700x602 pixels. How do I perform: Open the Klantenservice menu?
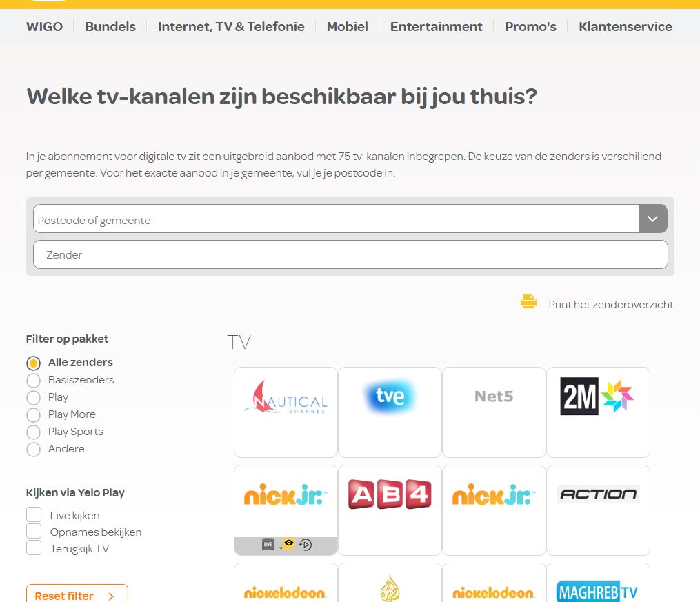[626, 27]
